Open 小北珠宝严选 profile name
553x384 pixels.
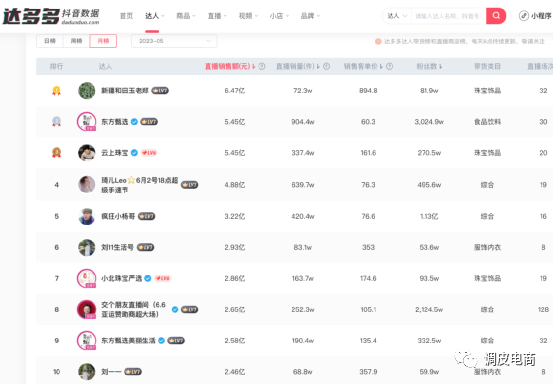point(122,278)
